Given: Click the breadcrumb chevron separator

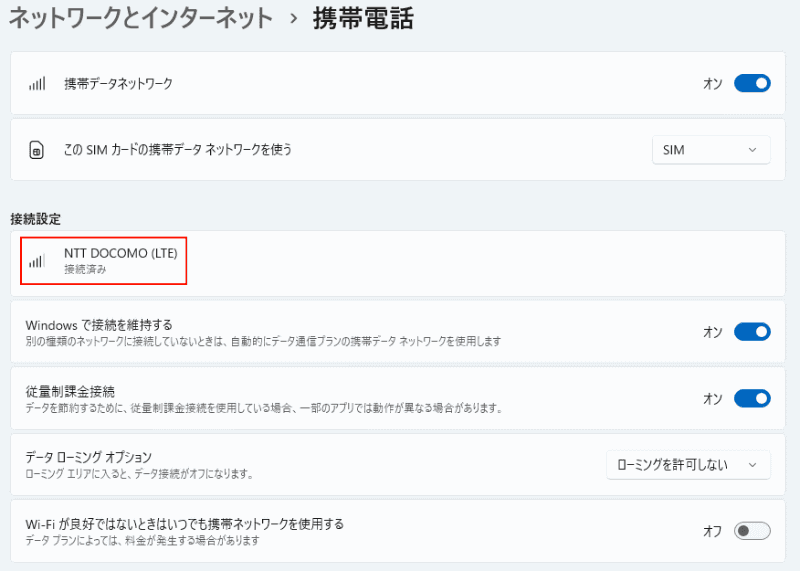Looking at the screenshot, I should click(x=293, y=19).
